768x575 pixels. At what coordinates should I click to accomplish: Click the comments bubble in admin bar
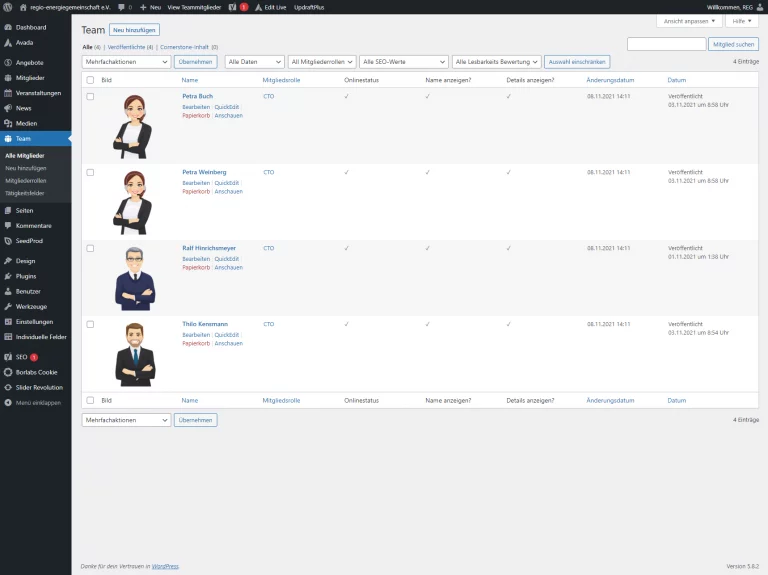[122, 7]
